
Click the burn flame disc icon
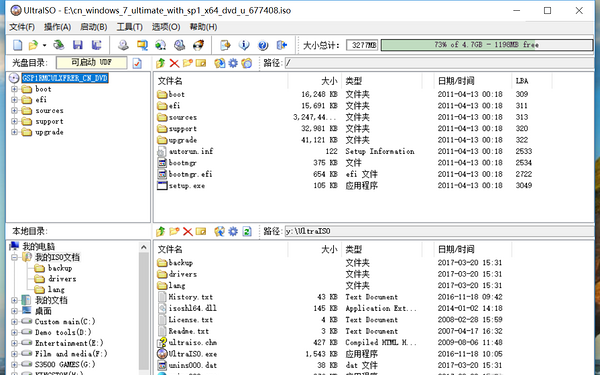point(198,45)
